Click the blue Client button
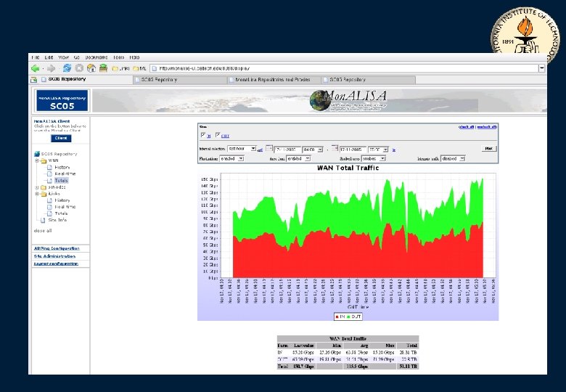 (x=61, y=138)
